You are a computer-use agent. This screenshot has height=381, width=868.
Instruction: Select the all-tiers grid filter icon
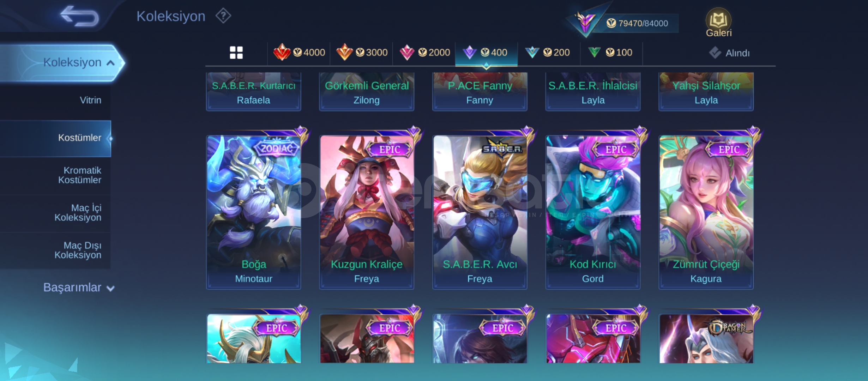pyautogui.click(x=236, y=53)
